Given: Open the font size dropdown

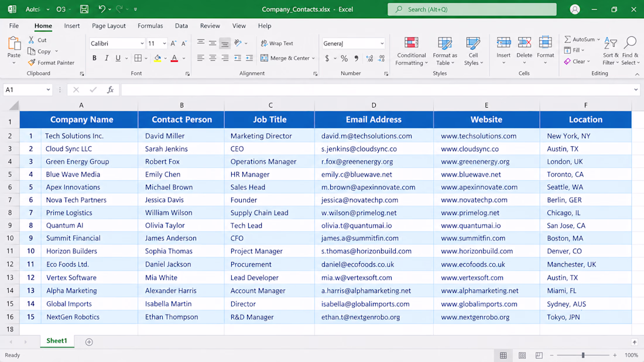Looking at the screenshot, I should (165, 43).
